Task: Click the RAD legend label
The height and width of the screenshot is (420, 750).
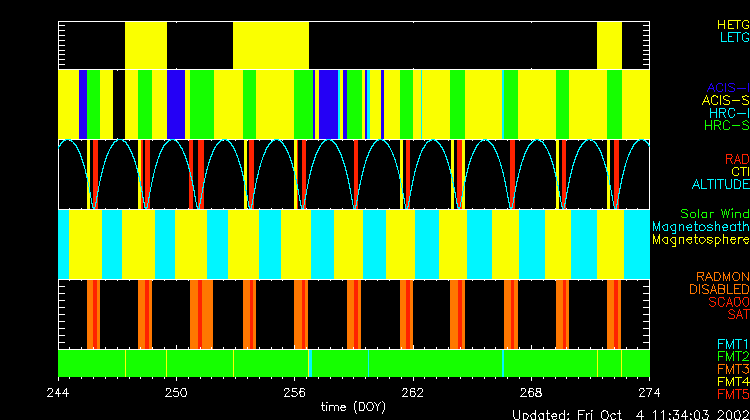Action: tap(736, 159)
